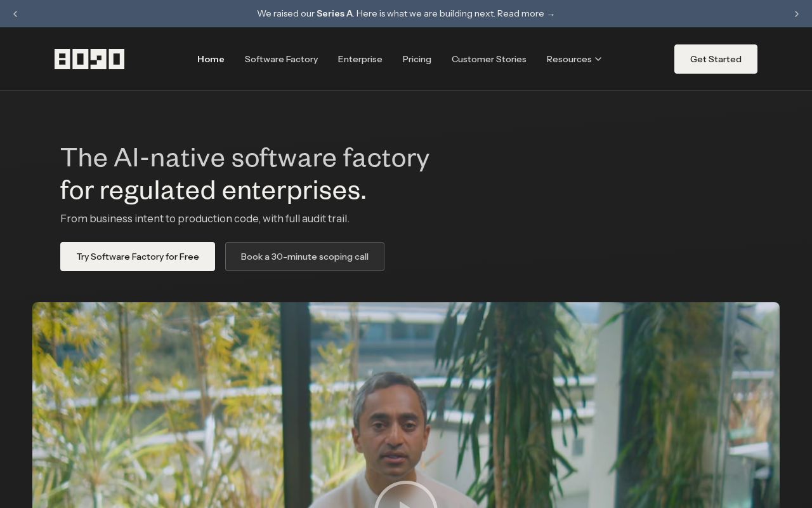Play the hero video

405,498
